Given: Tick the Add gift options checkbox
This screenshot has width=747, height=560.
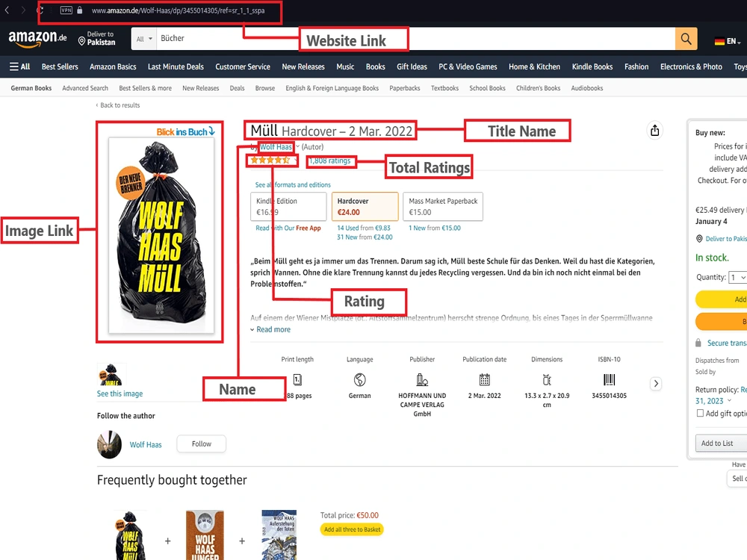Looking at the screenshot, I should click(700, 414).
